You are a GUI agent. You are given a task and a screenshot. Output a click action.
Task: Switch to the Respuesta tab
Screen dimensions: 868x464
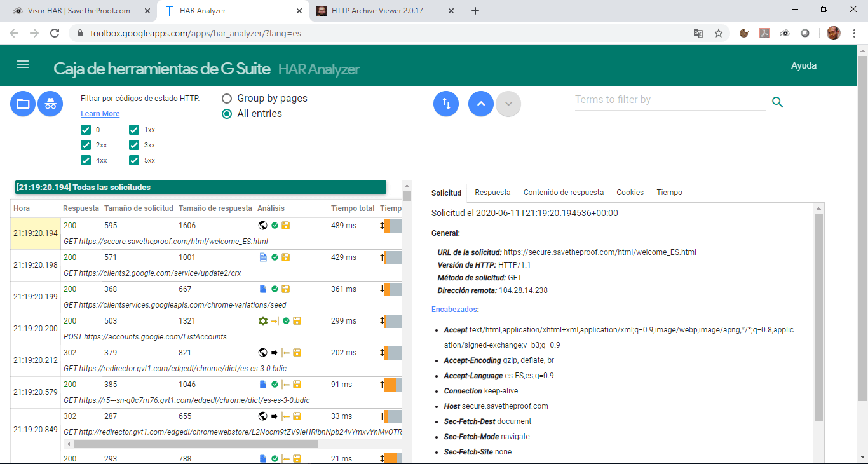point(492,193)
